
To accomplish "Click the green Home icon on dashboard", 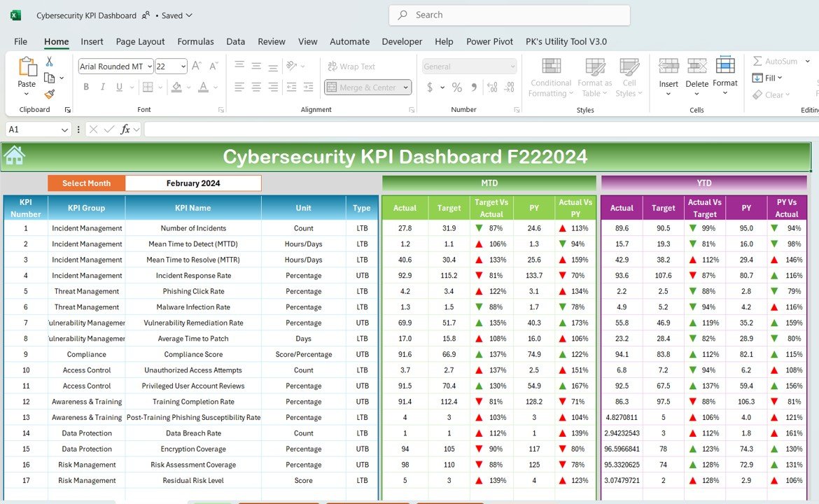I will pos(14,155).
